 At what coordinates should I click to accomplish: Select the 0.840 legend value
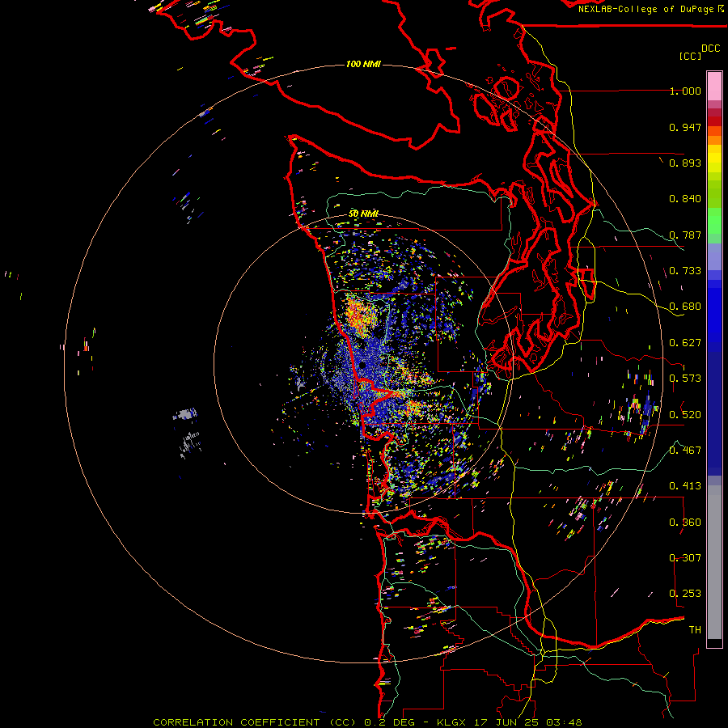point(685,199)
